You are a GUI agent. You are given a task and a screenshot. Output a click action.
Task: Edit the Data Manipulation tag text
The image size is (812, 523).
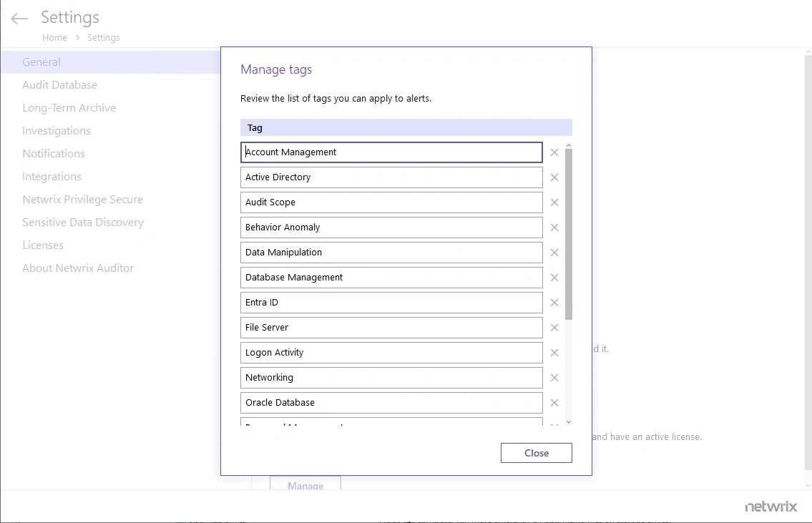point(391,252)
